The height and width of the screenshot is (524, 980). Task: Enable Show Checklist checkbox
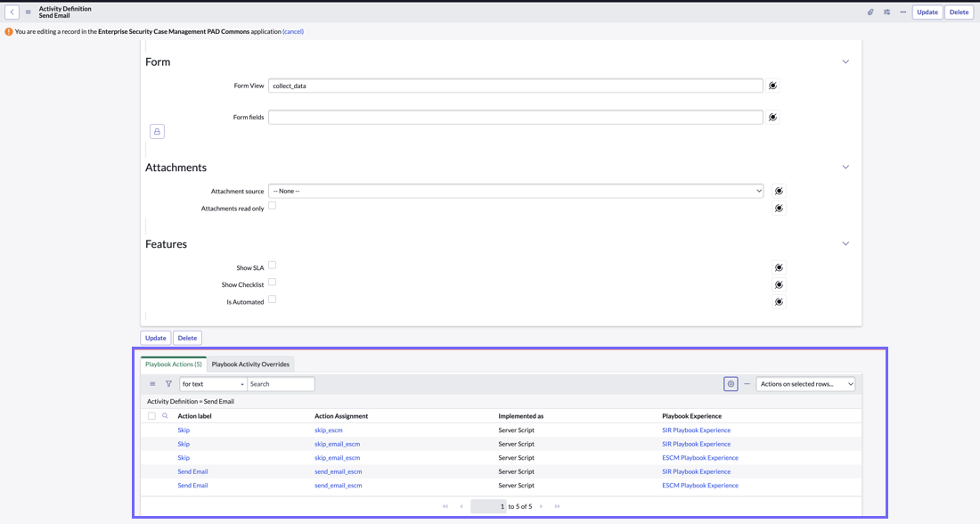point(273,282)
